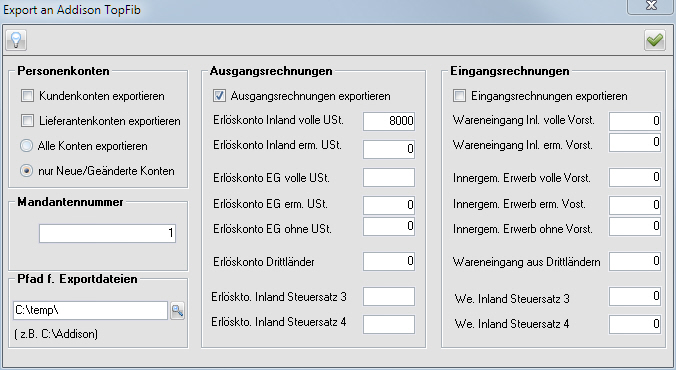676x370 pixels.
Task: Confirm export with the green checkmark icon
Action: pos(654,40)
